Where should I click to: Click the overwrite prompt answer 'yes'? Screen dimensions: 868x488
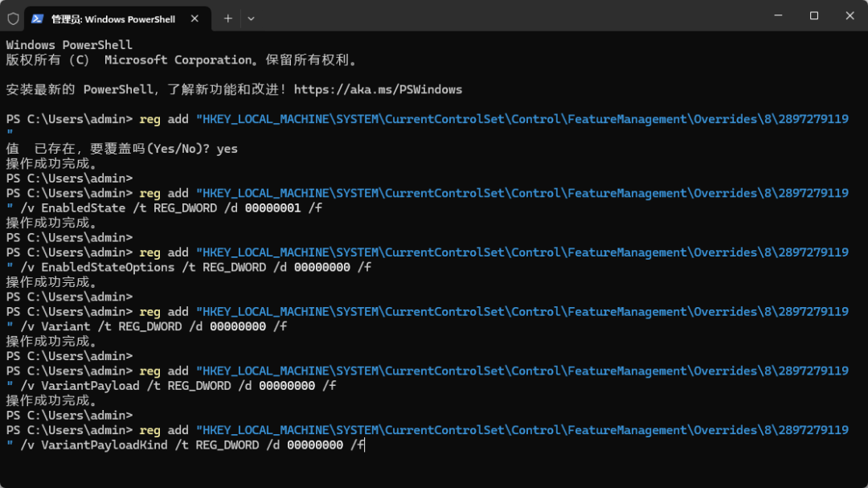227,149
